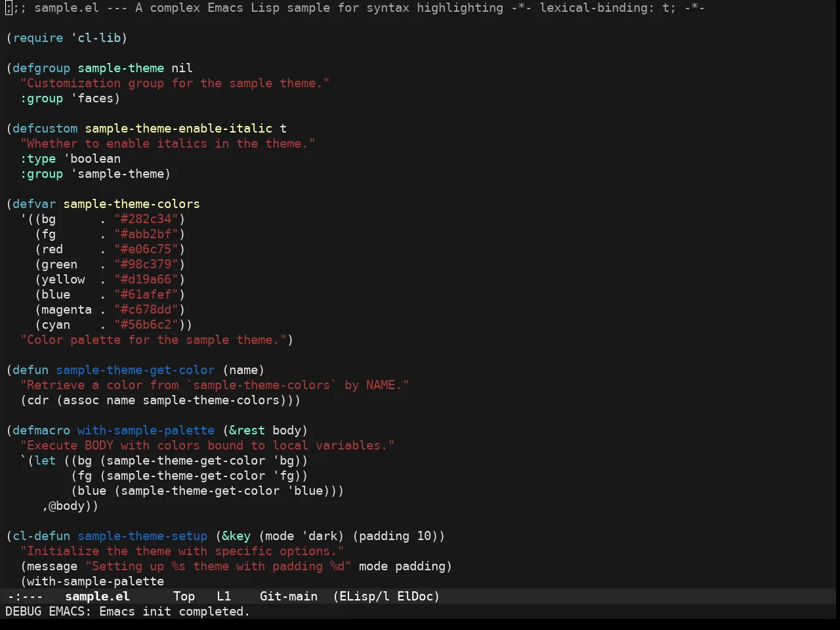Click the header comment line of sample.el

pos(355,7)
